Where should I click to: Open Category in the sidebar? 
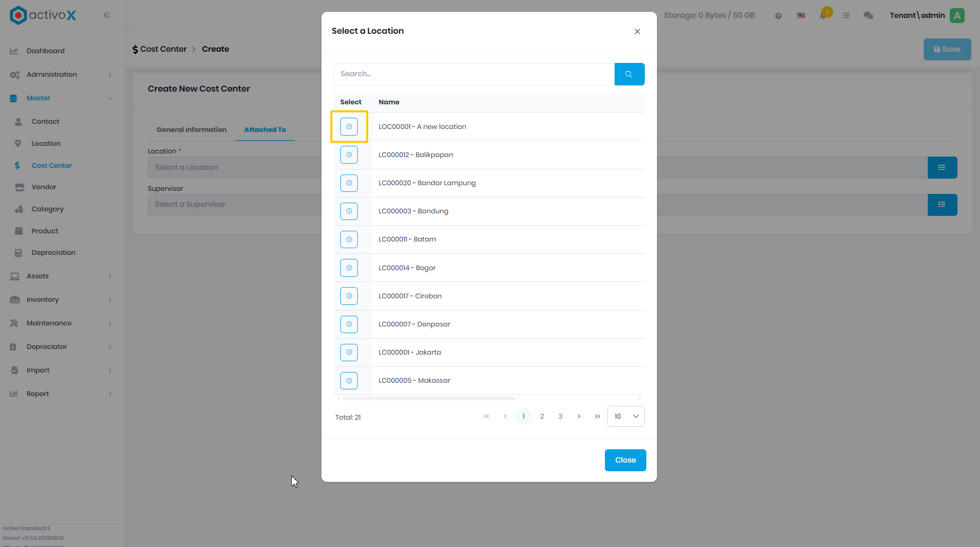tap(48, 209)
